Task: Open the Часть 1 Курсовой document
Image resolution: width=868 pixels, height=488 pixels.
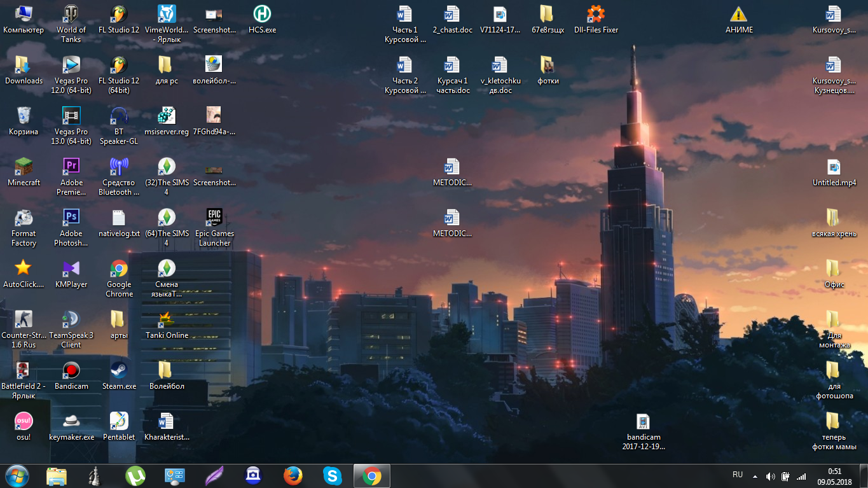Action: pos(405,24)
